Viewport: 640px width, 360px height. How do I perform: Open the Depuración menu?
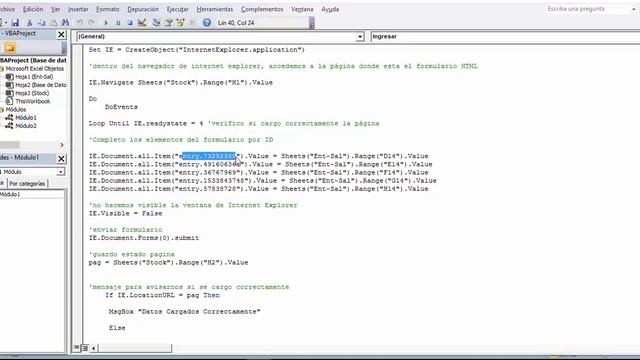pyautogui.click(x=143, y=9)
